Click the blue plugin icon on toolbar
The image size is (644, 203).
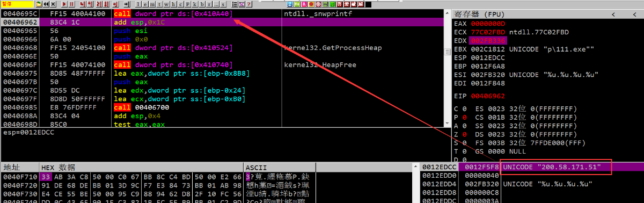[290, 4]
